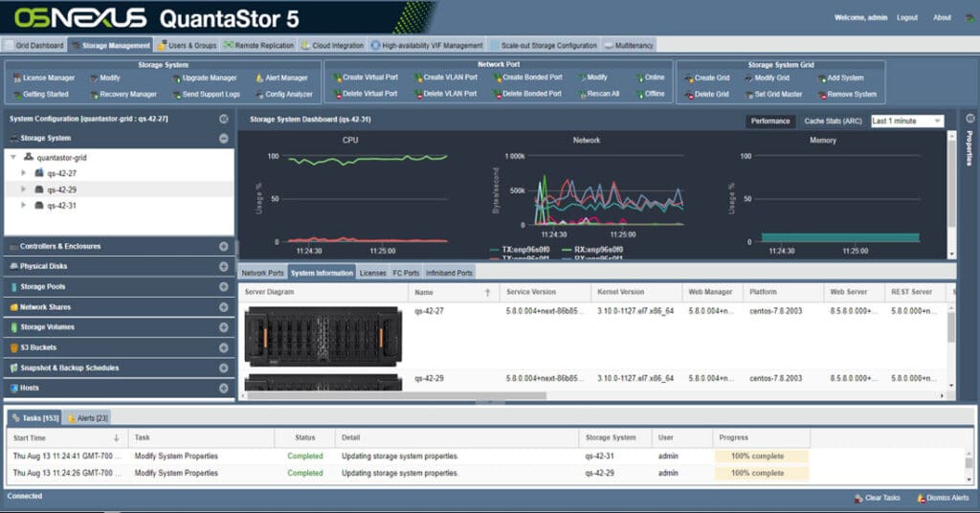980x513 pixels.
Task: Click Delete Bonded Port
Action: (x=527, y=94)
